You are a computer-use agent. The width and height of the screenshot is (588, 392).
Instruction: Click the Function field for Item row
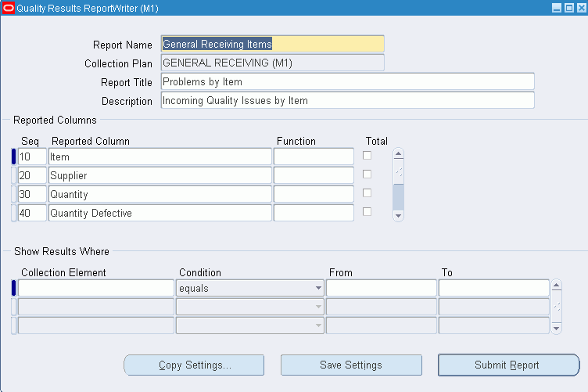(x=314, y=156)
